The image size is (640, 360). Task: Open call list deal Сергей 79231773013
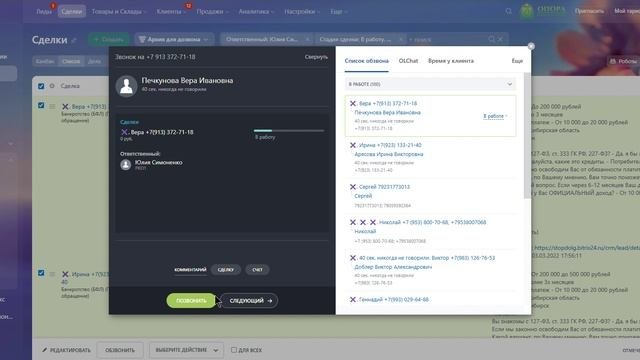click(x=384, y=187)
